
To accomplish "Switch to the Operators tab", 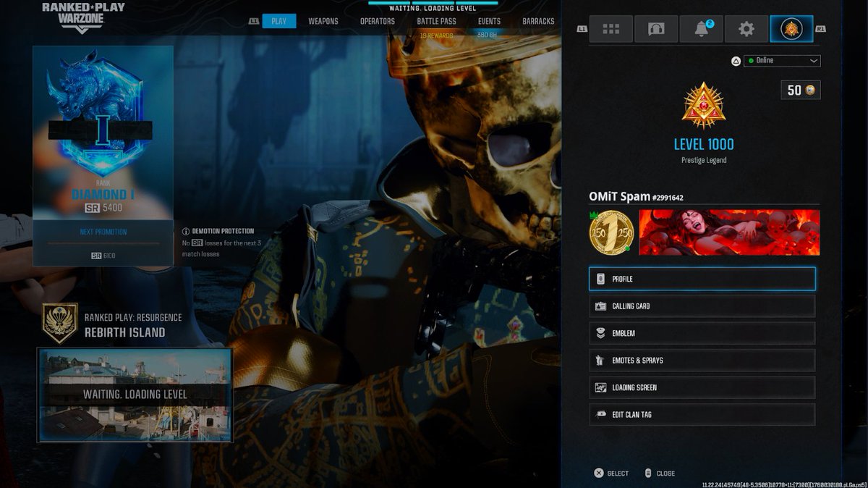I will tap(378, 21).
